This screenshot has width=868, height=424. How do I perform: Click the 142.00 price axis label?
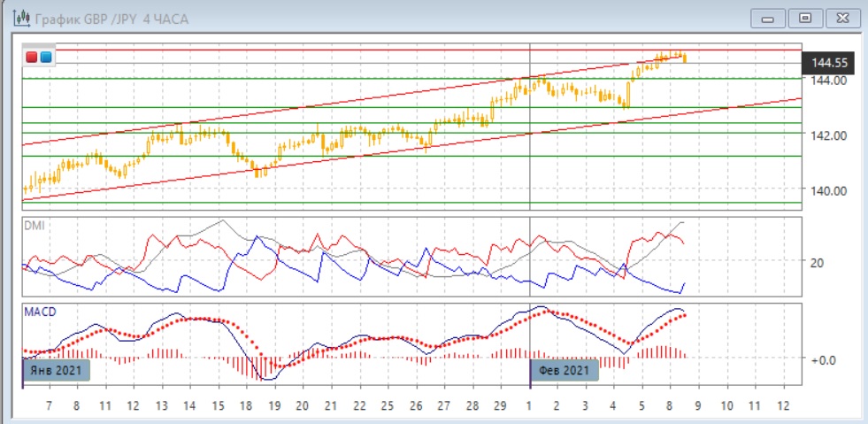click(829, 135)
